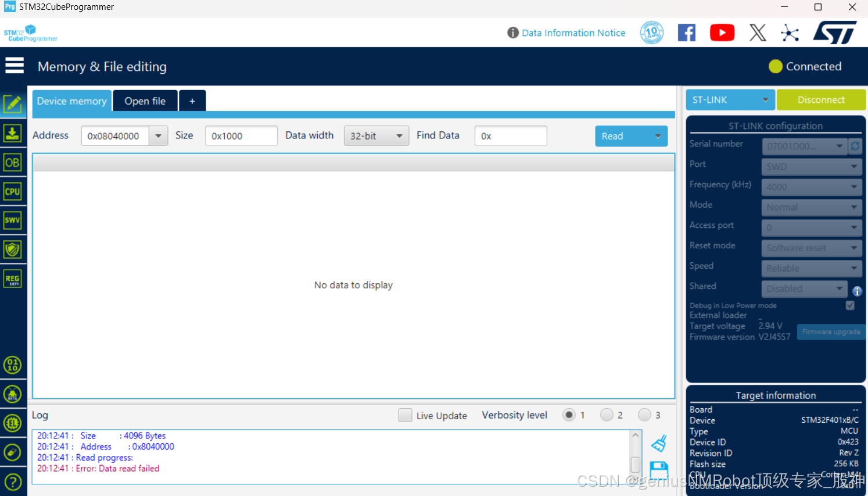Open the Shared Disabled dropdown
Image resolution: width=868 pixels, height=496 pixels.
[805, 288]
